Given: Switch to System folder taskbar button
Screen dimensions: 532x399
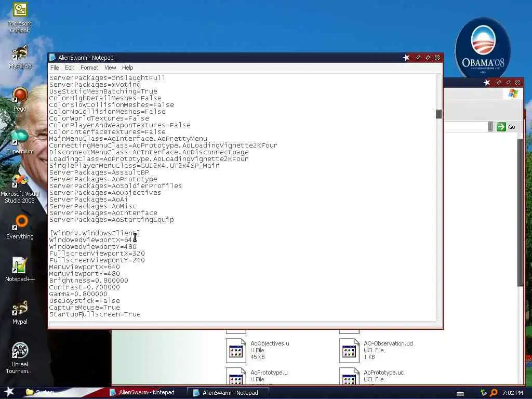Looking at the screenshot, I should [x=40, y=392].
